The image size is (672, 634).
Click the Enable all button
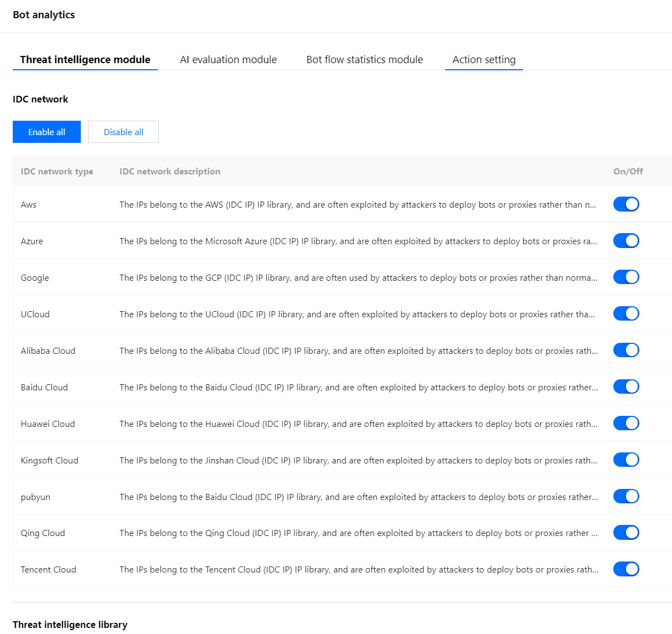click(46, 132)
